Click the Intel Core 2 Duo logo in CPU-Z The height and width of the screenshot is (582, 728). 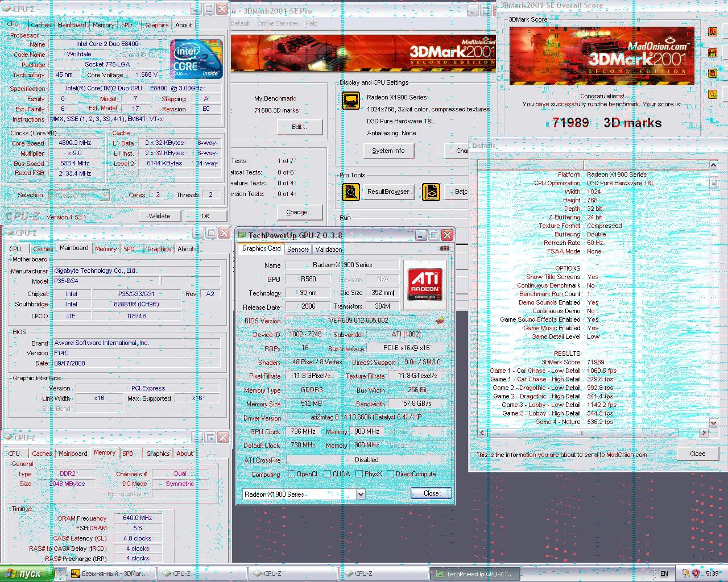(196, 59)
